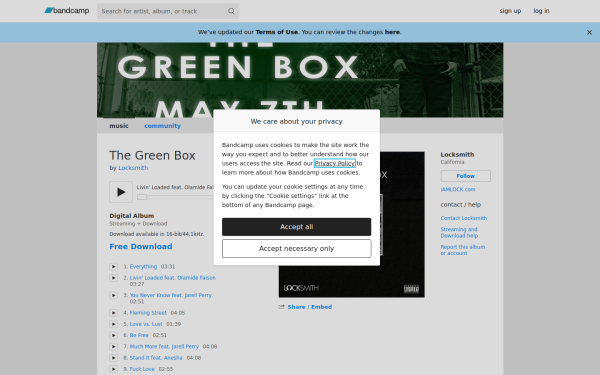The width and height of the screenshot is (600, 375).
Task: Report this album or account
Action: (463, 250)
